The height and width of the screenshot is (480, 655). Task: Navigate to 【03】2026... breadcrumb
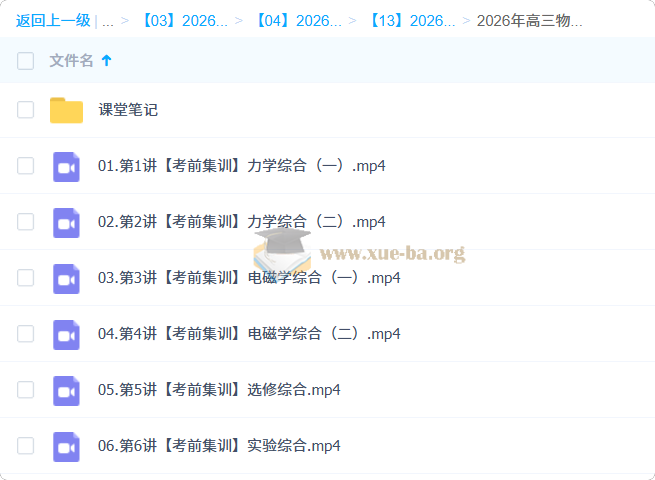[x=184, y=20]
